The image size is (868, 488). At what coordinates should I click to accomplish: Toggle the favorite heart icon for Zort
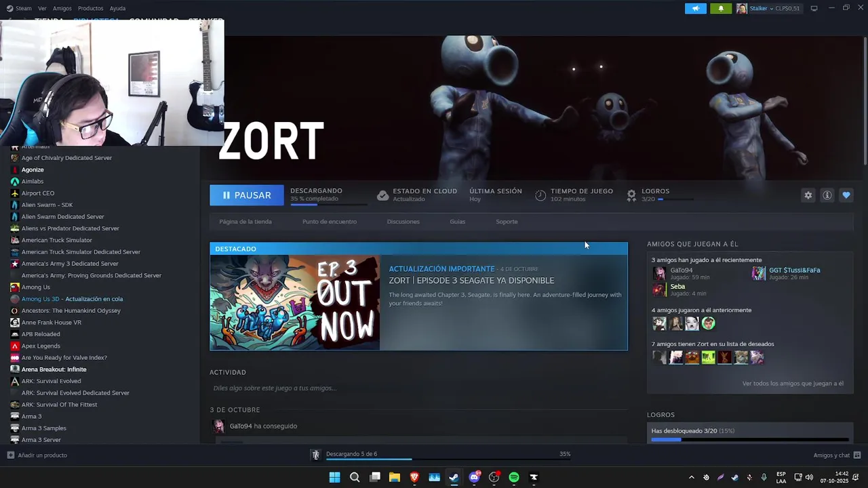pyautogui.click(x=846, y=195)
